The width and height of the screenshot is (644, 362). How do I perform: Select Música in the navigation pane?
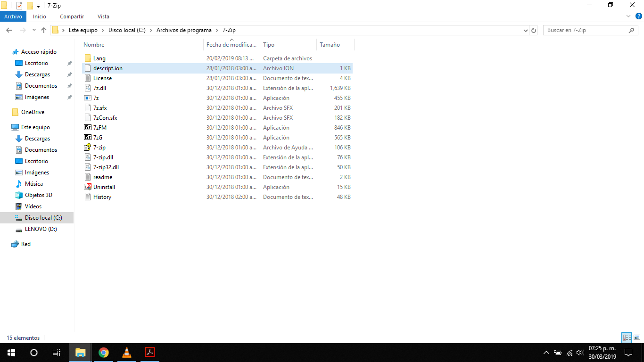34,184
